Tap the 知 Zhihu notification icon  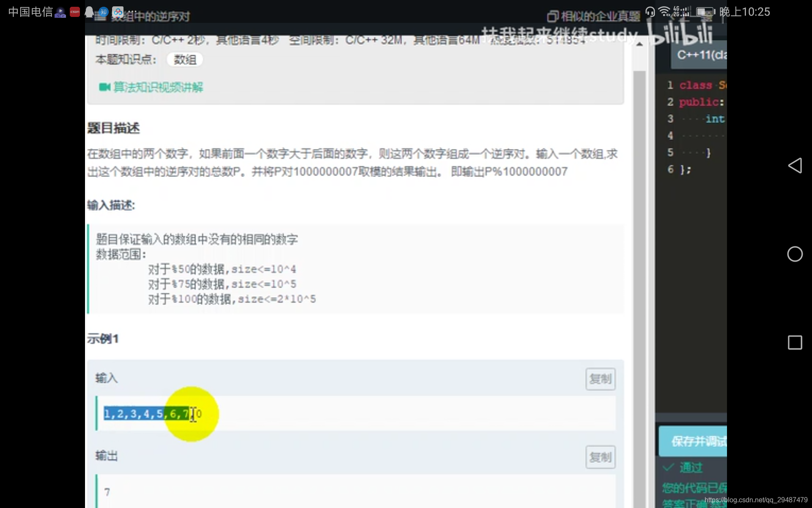[104, 12]
